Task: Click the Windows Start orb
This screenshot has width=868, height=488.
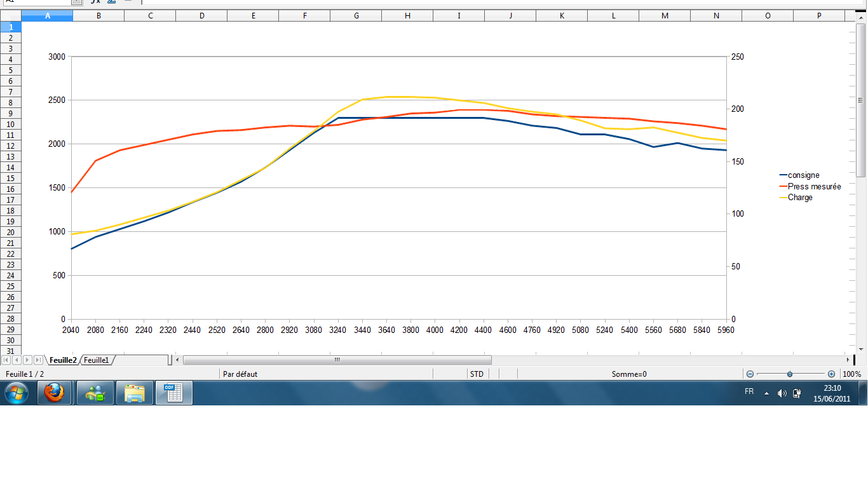Action: pyautogui.click(x=17, y=393)
